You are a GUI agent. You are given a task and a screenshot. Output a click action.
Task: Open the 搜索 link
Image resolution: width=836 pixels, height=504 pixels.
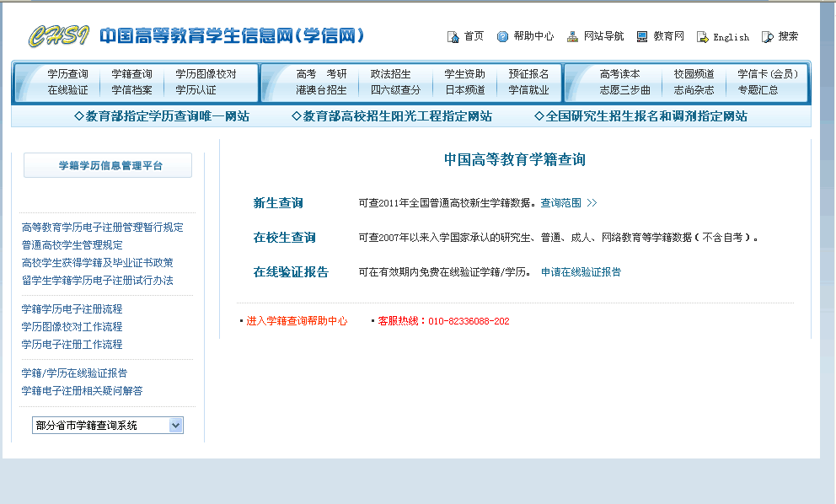(788, 36)
